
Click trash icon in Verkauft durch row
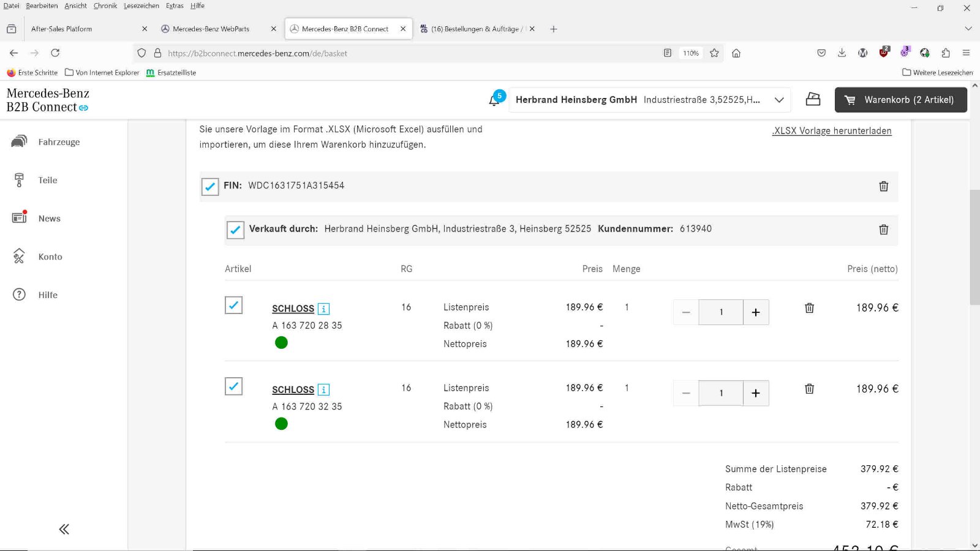coord(883,230)
